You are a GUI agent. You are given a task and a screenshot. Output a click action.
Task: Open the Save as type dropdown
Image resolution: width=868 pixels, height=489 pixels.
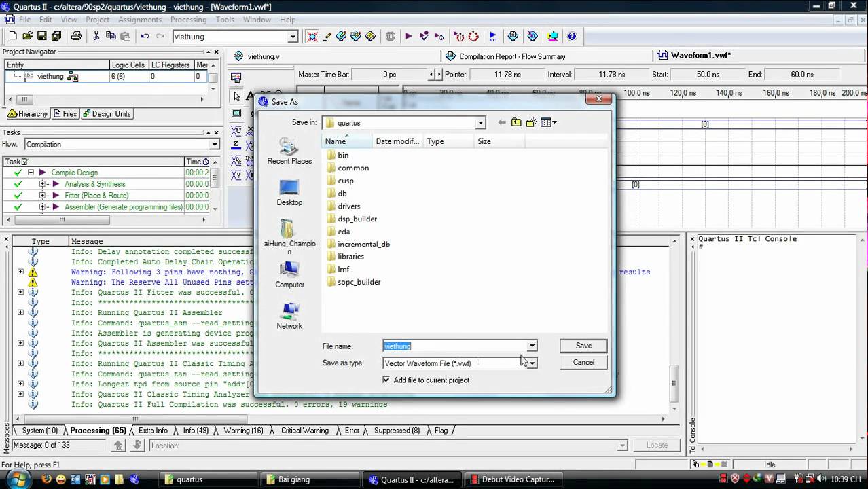(532, 363)
